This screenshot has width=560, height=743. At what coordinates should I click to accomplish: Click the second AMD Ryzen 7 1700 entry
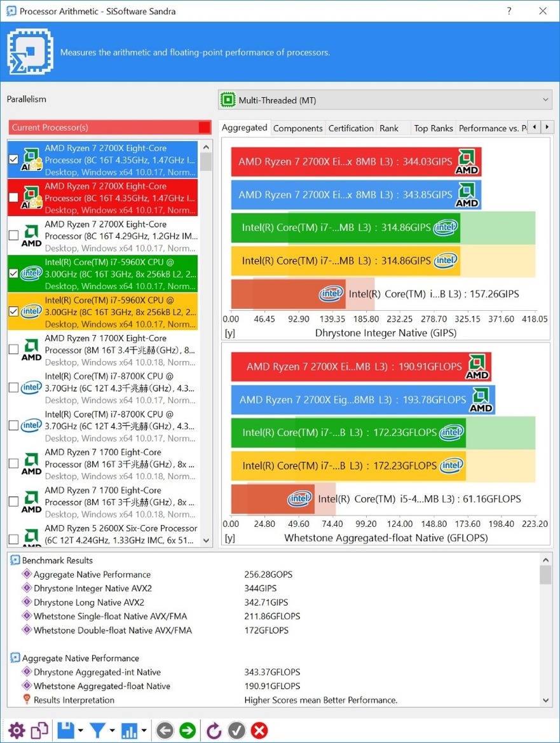[103, 502]
